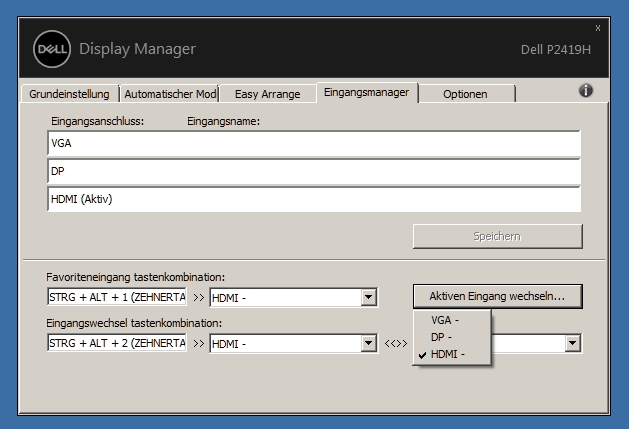Click the Favoriteneingang tastenkombination label
The height and width of the screenshot is (429, 629).
coord(136,277)
